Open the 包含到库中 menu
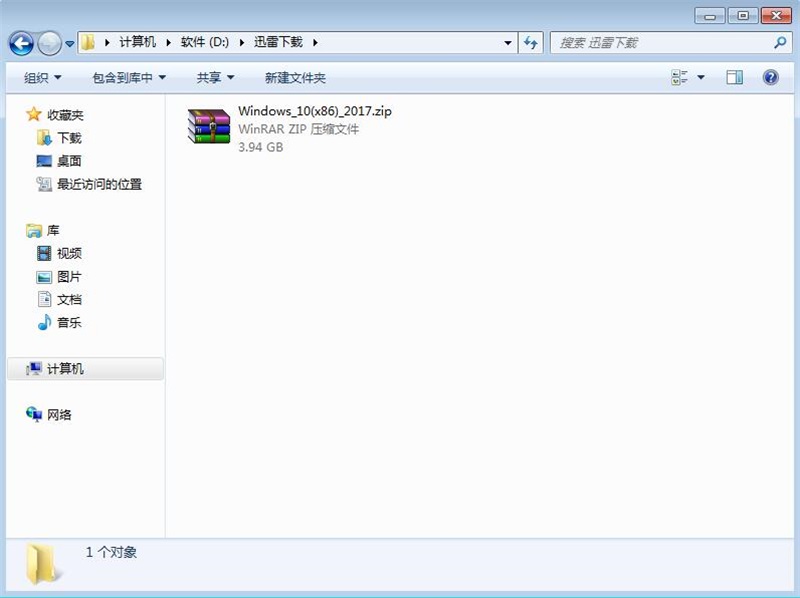The width and height of the screenshot is (800, 598). (129, 78)
